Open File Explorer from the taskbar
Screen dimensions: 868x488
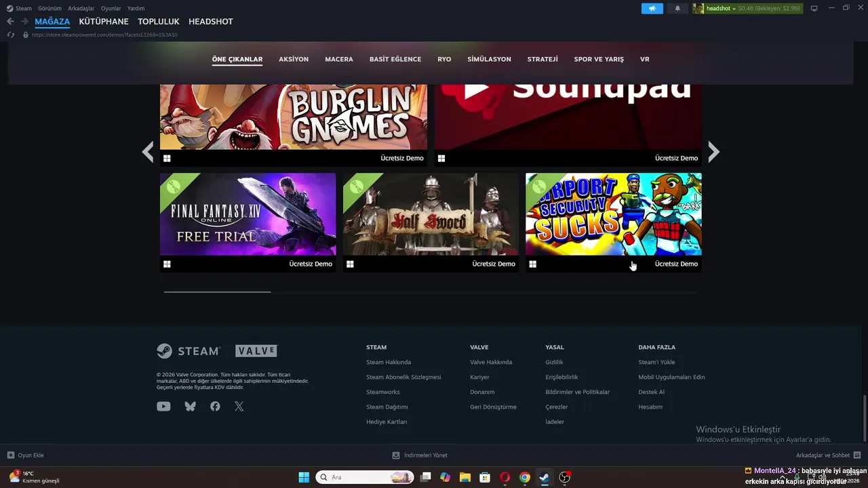click(x=465, y=477)
